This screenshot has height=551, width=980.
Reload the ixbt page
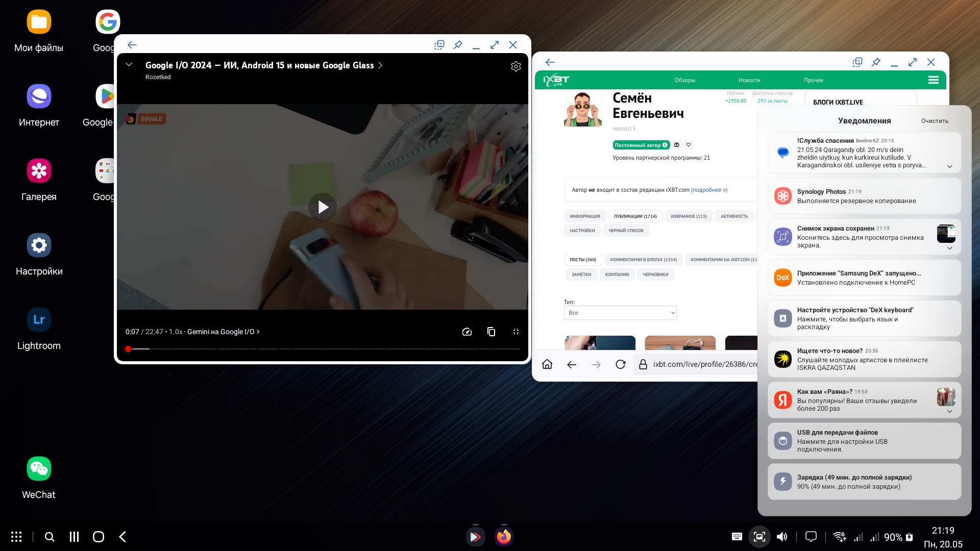pos(620,364)
